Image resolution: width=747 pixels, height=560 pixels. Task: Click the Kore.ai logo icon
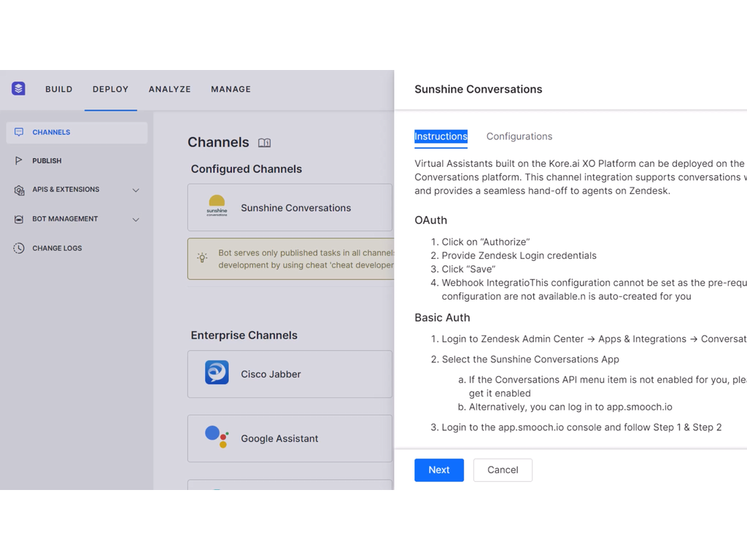[x=19, y=89]
